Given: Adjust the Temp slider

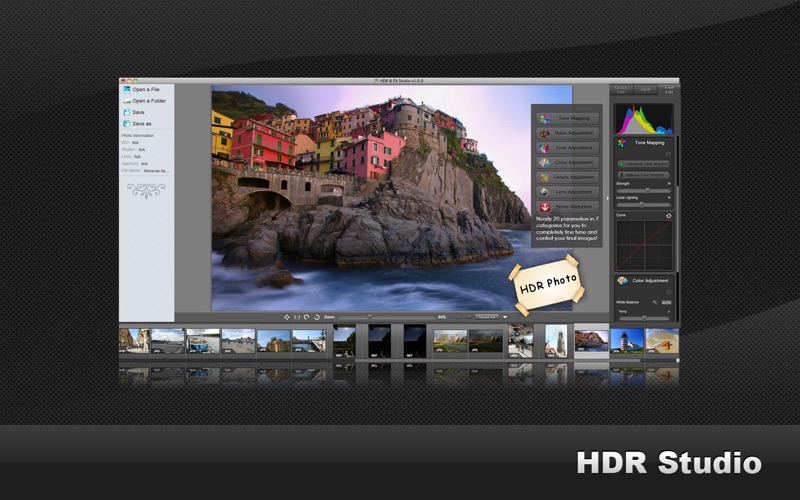Looking at the screenshot, I should pos(643,318).
